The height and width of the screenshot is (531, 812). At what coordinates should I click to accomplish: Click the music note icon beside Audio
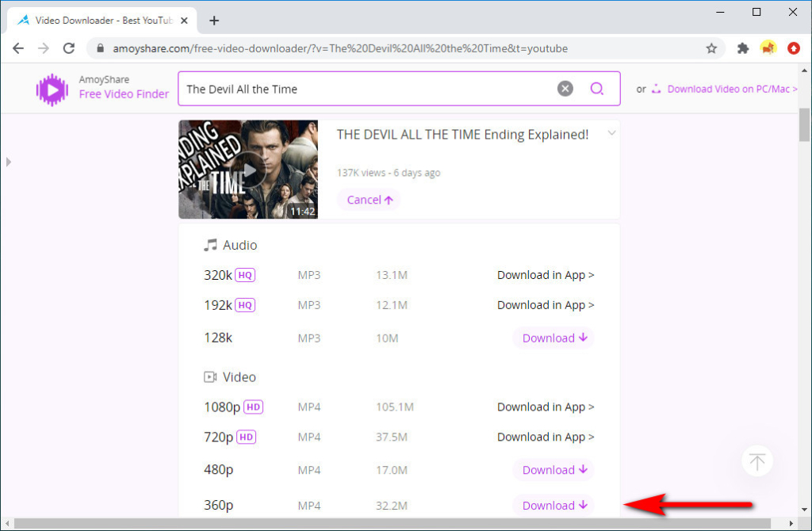coord(209,244)
